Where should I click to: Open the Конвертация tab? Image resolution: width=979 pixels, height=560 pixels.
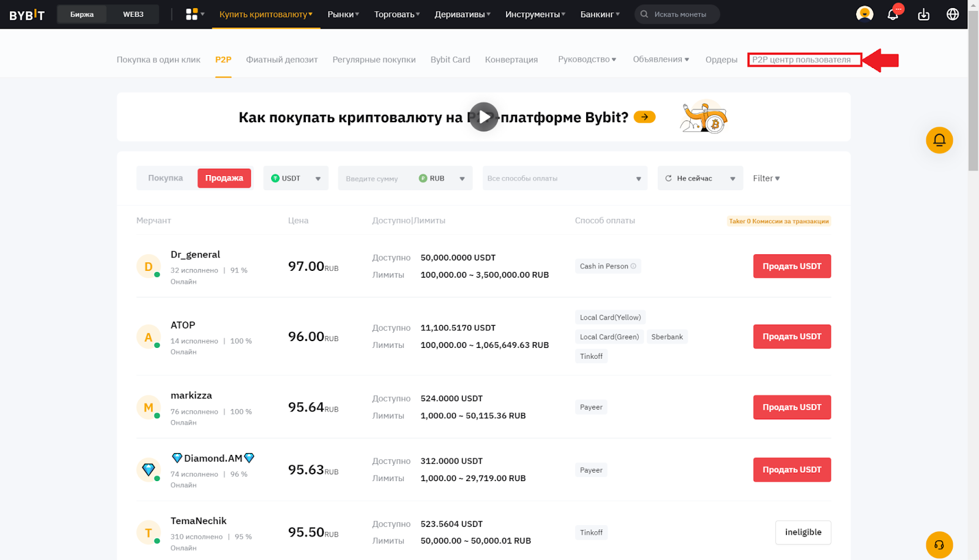pos(512,59)
